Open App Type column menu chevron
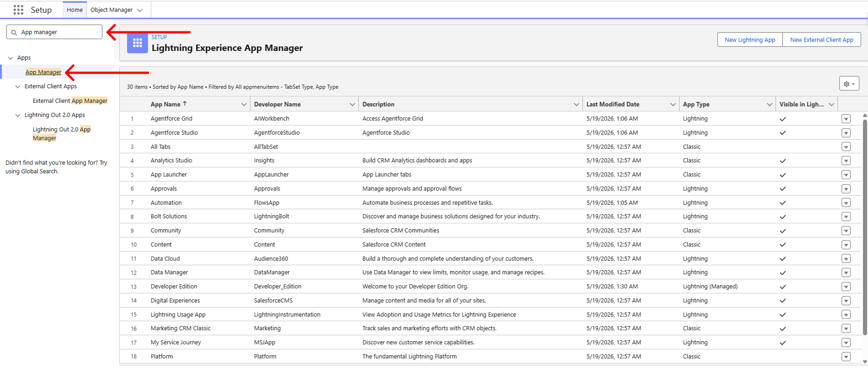This screenshot has height=368, width=868. 769,105
